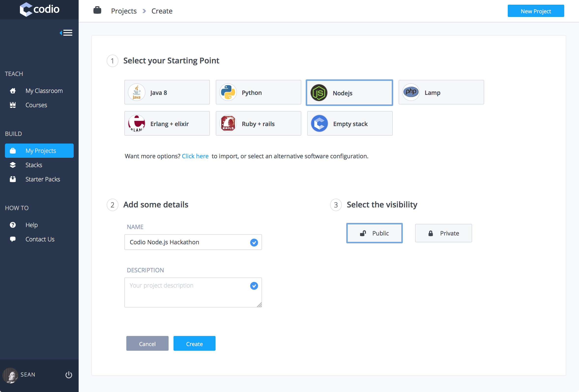579x392 pixels.
Task: Click here link for more stack options
Action: tap(195, 156)
